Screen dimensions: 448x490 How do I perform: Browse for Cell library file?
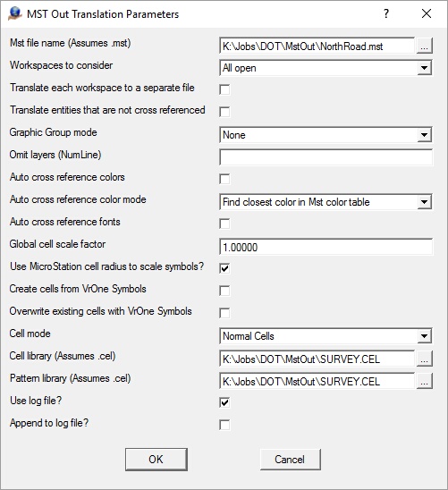coord(424,359)
